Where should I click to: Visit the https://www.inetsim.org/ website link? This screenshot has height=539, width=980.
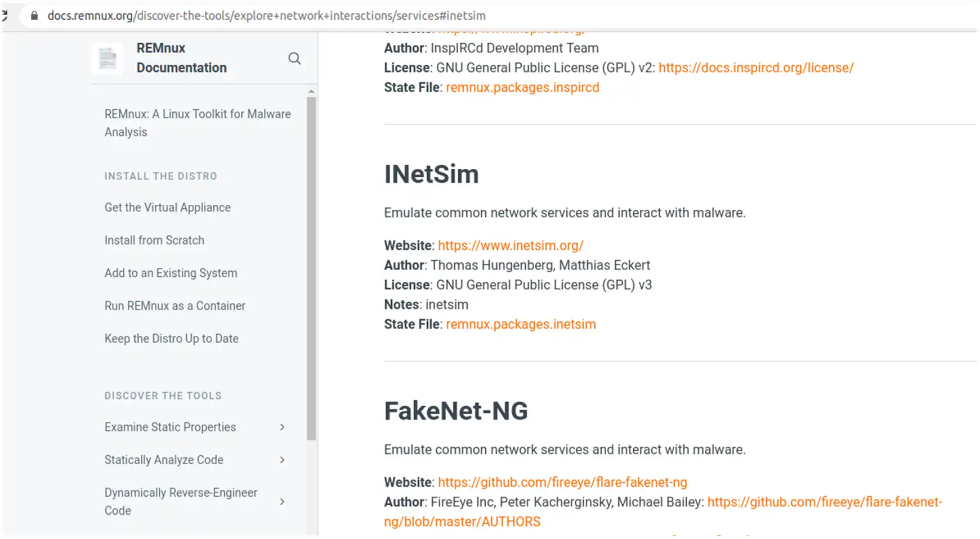coord(511,246)
